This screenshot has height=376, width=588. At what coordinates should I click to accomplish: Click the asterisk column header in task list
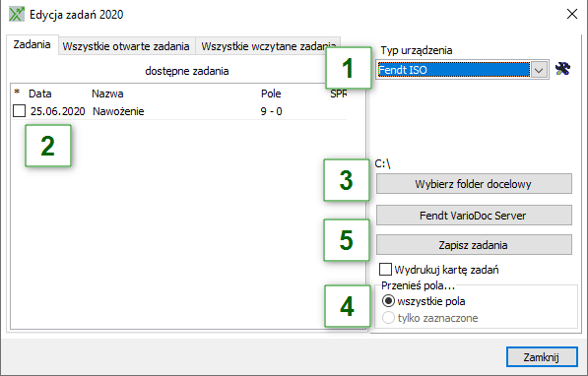17,93
